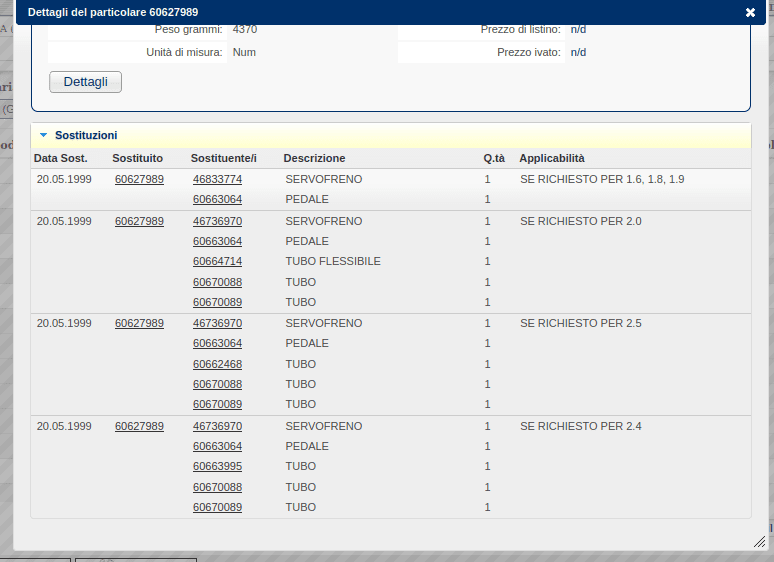
Task: Click the Q.tà column header
Action: pyautogui.click(x=494, y=158)
